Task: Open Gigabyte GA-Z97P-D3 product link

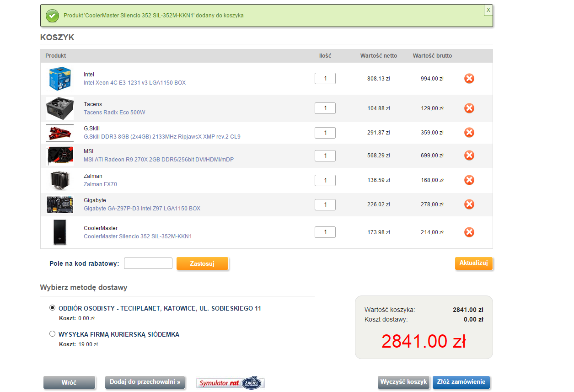Action: [x=142, y=209]
